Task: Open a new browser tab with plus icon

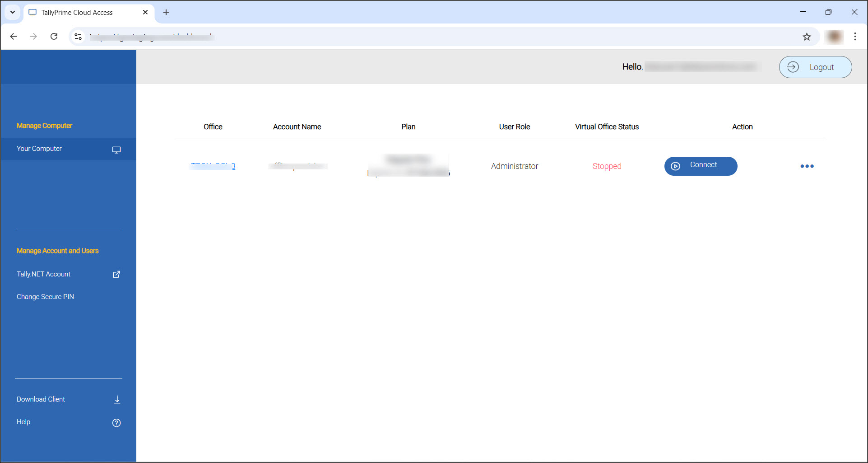Action: point(166,12)
